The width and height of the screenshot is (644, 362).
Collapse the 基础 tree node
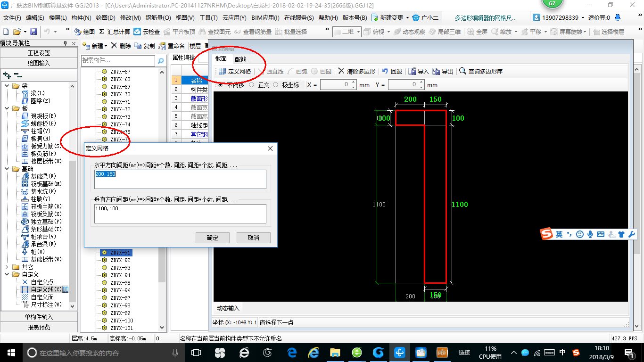(x=7, y=169)
